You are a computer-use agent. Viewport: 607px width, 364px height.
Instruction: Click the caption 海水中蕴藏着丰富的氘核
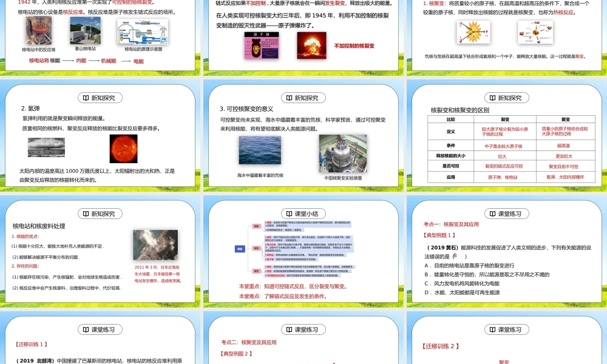tap(260, 175)
